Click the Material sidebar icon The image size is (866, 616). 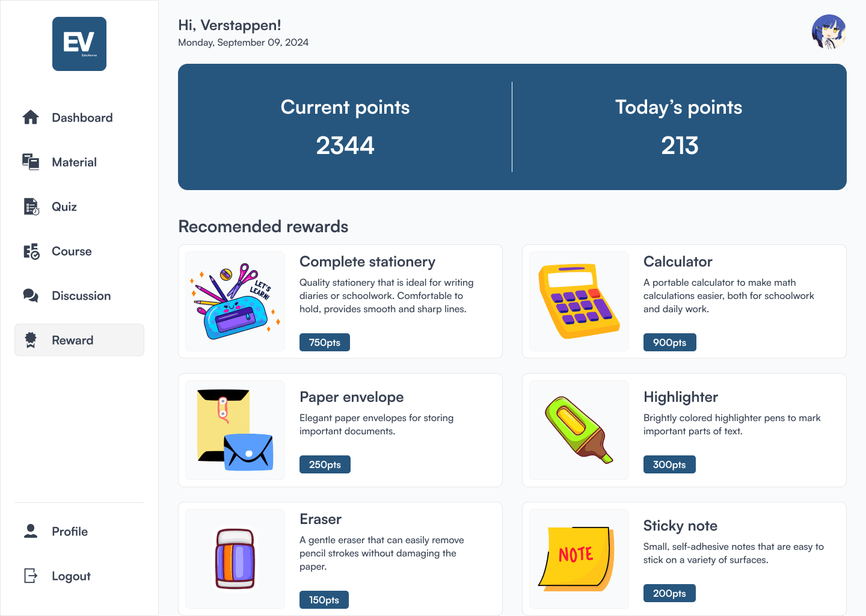(x=30, y=162)
